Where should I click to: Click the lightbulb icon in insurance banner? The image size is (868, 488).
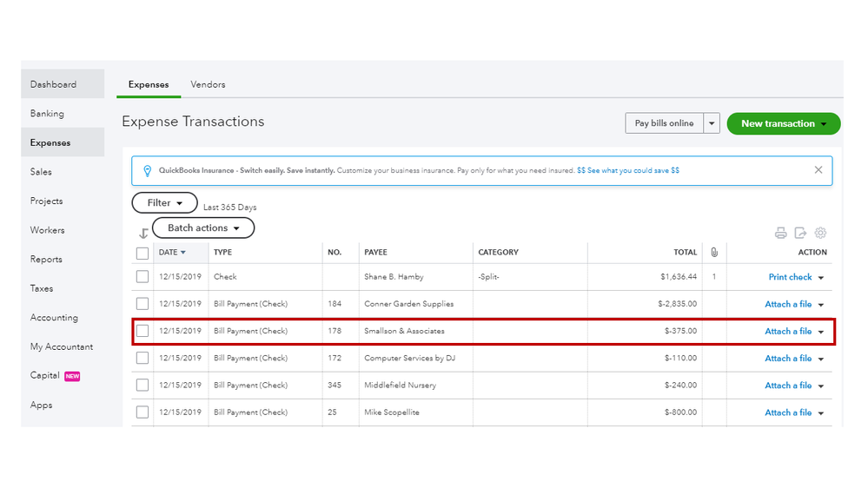(x=148, y=171)
